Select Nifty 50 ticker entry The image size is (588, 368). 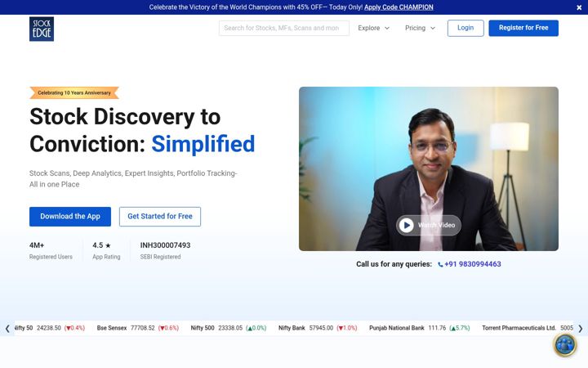(50, 328)
